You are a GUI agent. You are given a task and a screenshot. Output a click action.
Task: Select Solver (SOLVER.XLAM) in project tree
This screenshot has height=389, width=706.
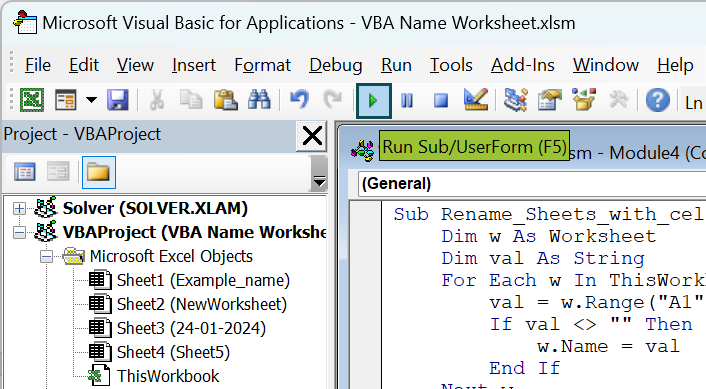click(x=155, y=208)
